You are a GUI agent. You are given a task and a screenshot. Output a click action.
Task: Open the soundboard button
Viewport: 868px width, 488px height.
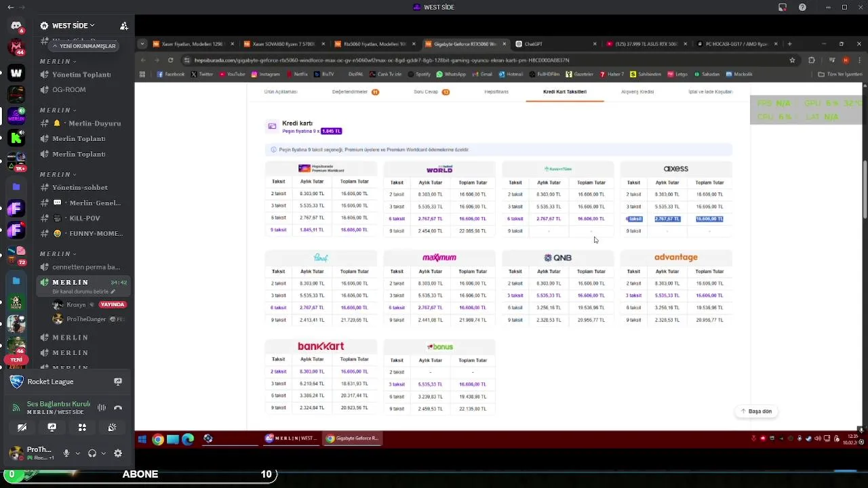click(112, 427)
